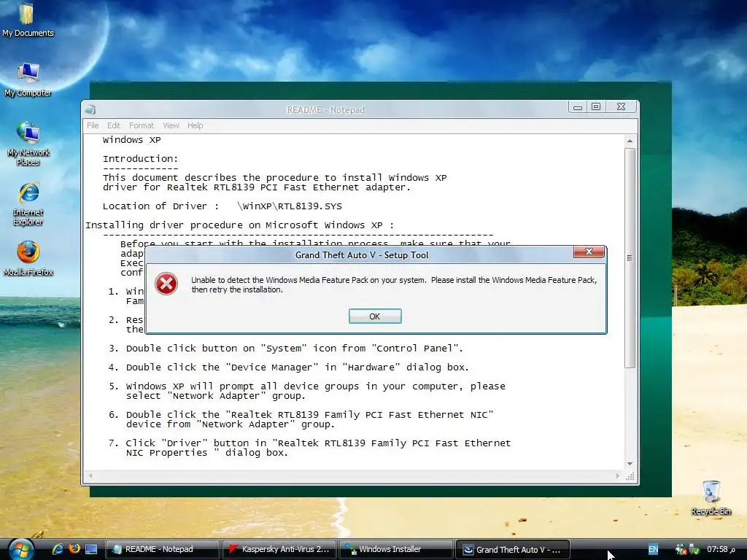747x560 pixels.
Task: Switch to Windows Installer taskbar button
Action: click(396, 549)
